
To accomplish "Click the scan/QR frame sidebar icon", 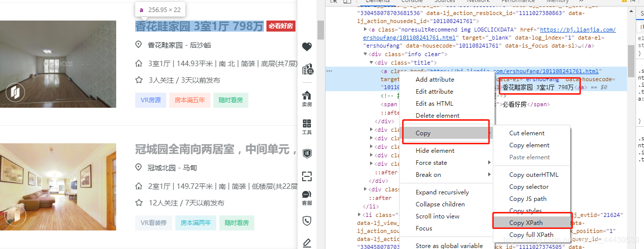I will [307, 176].
